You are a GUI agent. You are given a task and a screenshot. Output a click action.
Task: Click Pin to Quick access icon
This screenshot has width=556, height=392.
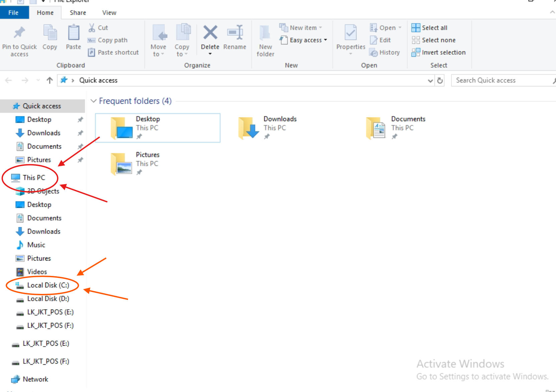click(19, 33)
